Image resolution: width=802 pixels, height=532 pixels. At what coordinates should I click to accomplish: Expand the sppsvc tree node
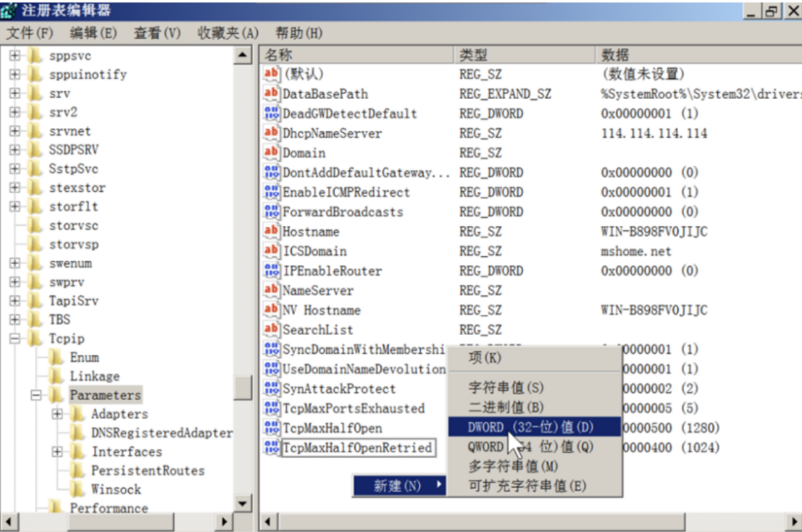pyautogui.click(x=14, y=55)
